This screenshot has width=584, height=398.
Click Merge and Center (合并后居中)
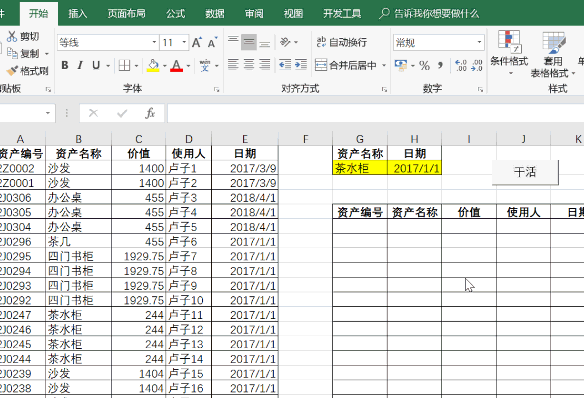pyautogui.click(x=346, y=65)
